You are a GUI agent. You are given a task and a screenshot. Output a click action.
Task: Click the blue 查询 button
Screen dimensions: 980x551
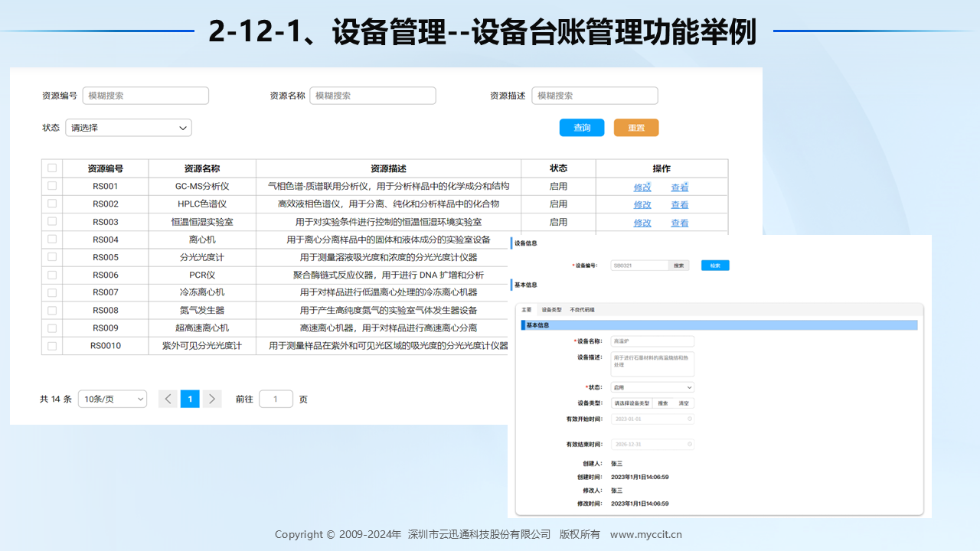coord(582,128)
